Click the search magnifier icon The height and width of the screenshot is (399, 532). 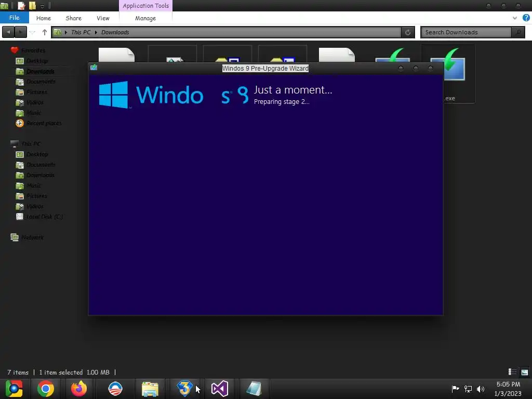pyautogui.click(x=518, y=32)
